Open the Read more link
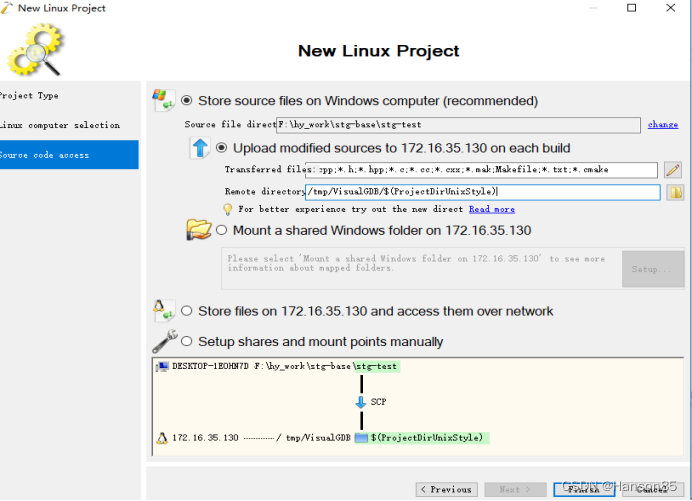692x501 pixels. click(492, 209)
